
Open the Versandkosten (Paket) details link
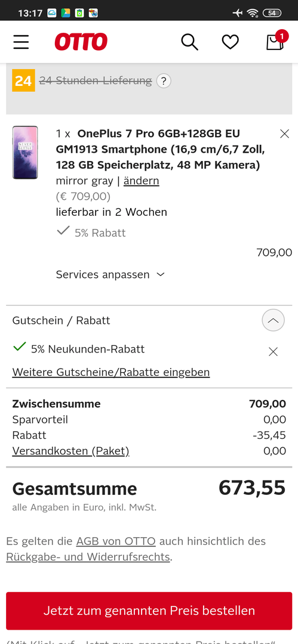[71, 451]
